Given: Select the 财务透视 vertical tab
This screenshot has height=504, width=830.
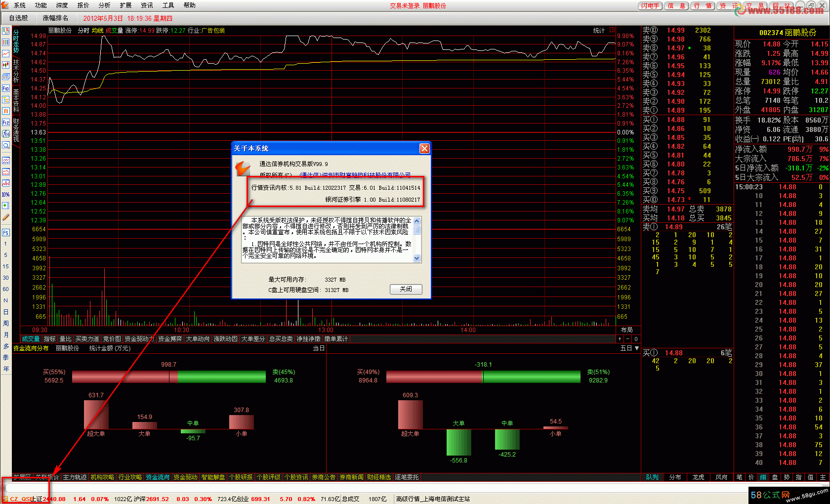Looking at the screenshot, I should coord(16,130).
